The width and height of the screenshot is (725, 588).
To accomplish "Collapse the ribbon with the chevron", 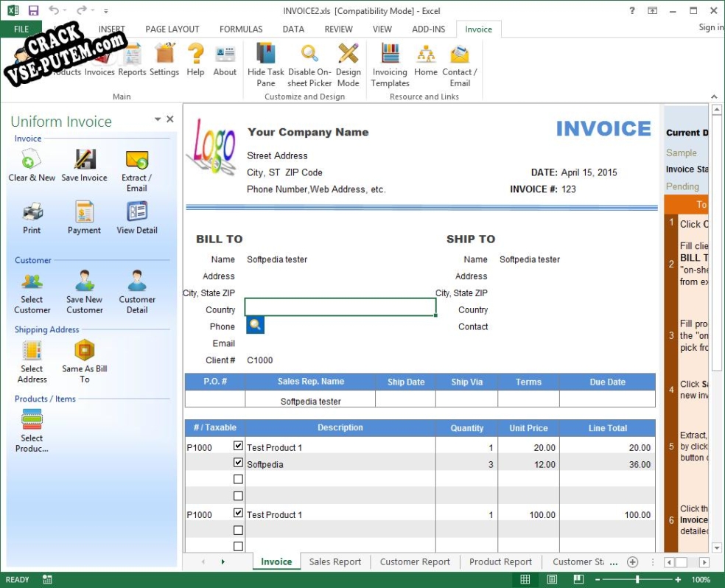I will 715,97.
